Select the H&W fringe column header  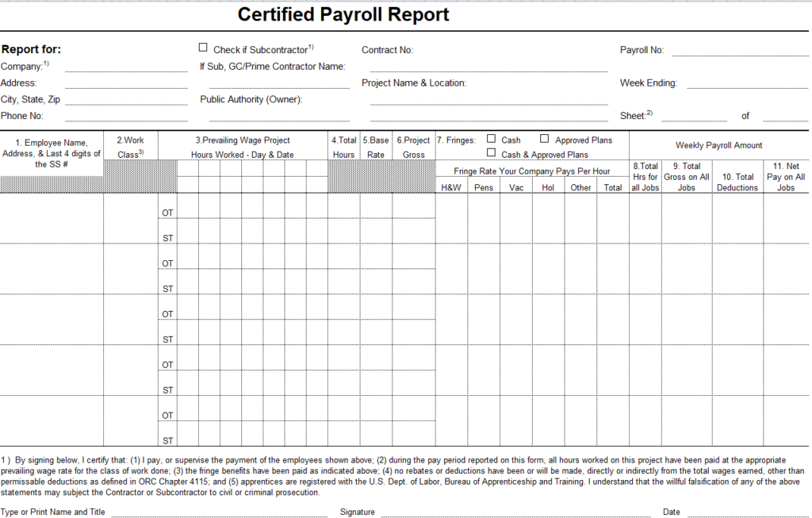450,188
